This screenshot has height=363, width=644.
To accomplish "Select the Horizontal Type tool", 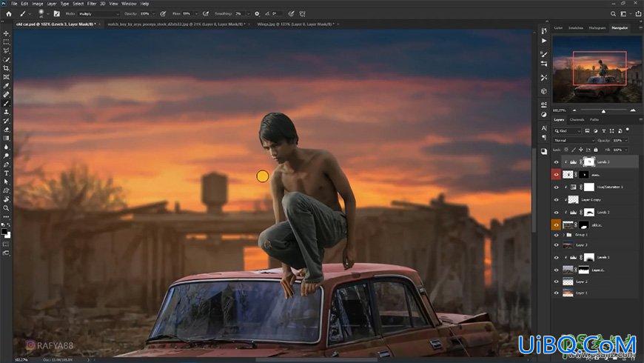I will coord(6,173).
